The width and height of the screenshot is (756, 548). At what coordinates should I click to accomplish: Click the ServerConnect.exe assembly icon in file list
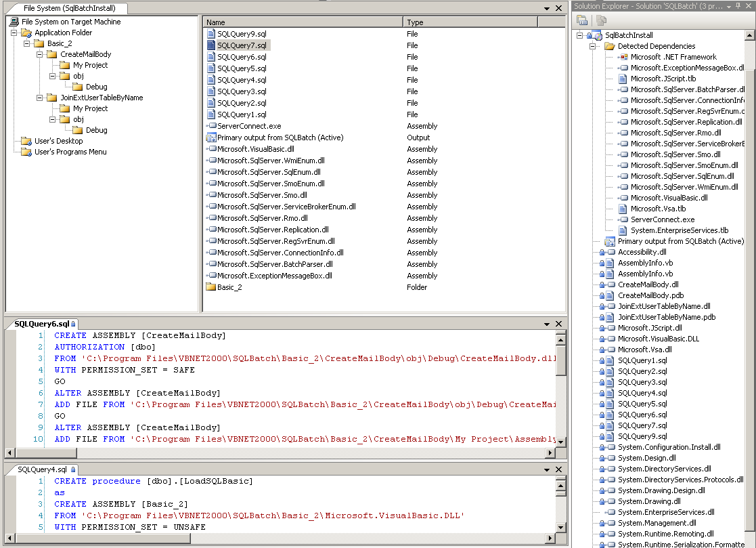211,126
